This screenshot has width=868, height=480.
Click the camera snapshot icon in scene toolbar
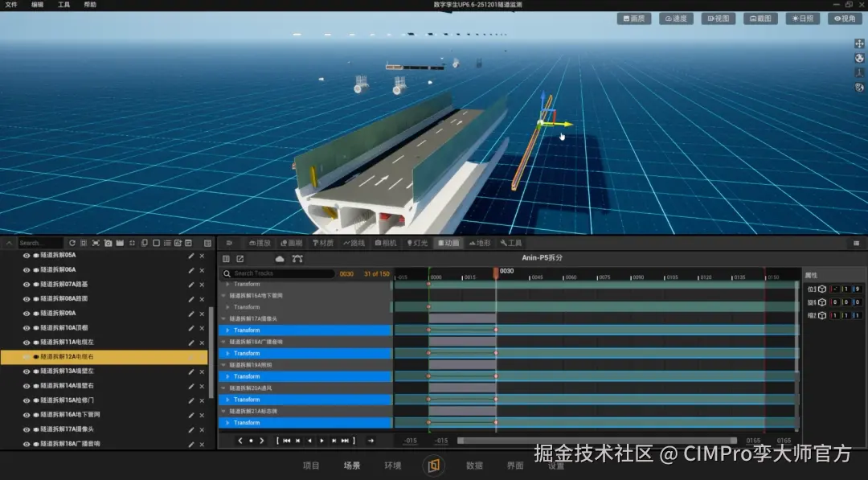108,243
